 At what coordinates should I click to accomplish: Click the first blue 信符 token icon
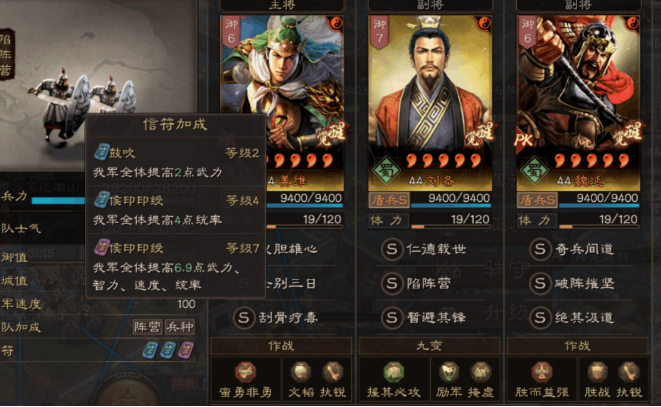[x=150, y=350]
